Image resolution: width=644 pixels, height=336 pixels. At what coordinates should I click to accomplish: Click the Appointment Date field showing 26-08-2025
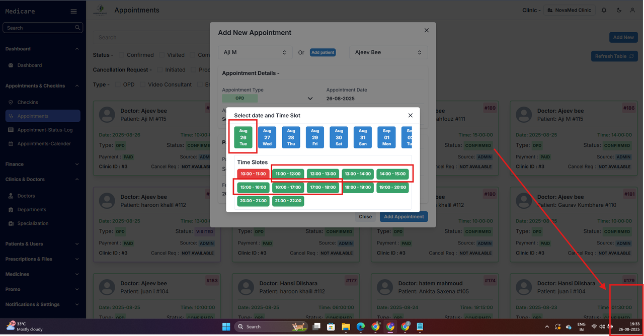coord(375,99)
